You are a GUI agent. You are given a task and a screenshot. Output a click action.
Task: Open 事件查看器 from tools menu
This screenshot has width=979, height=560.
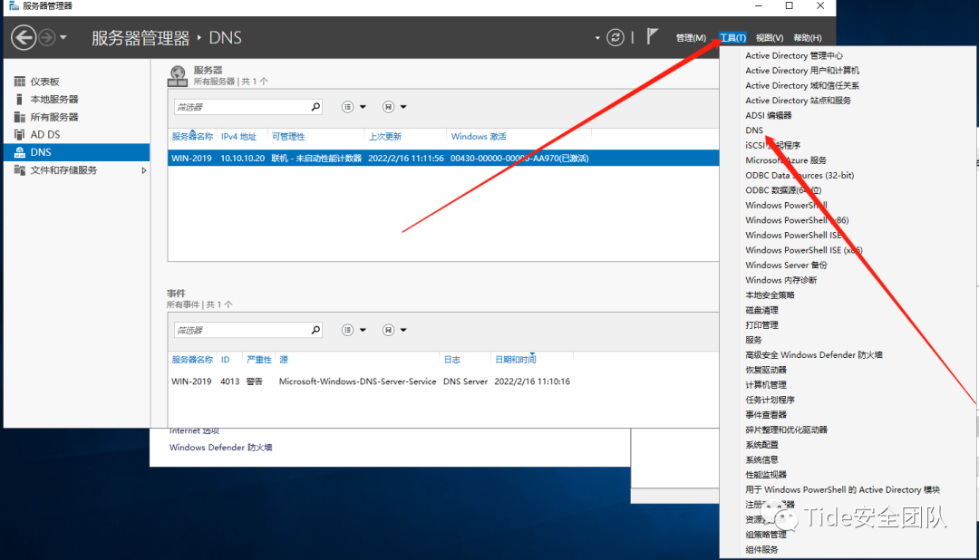[765, 415]
